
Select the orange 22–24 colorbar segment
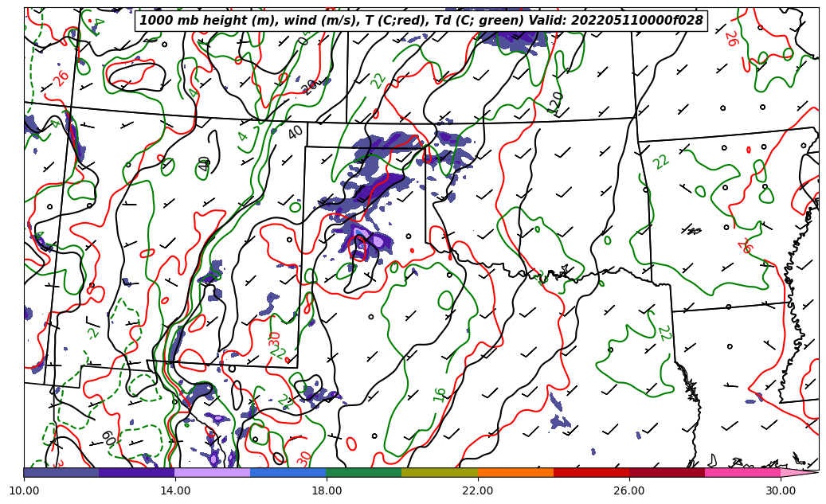[515, 472]
